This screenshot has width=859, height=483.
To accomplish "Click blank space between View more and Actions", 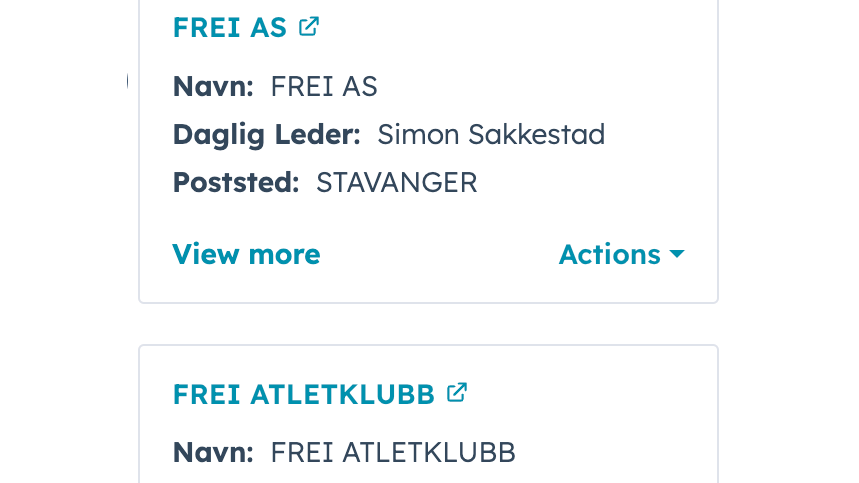I will pos(440,255).
